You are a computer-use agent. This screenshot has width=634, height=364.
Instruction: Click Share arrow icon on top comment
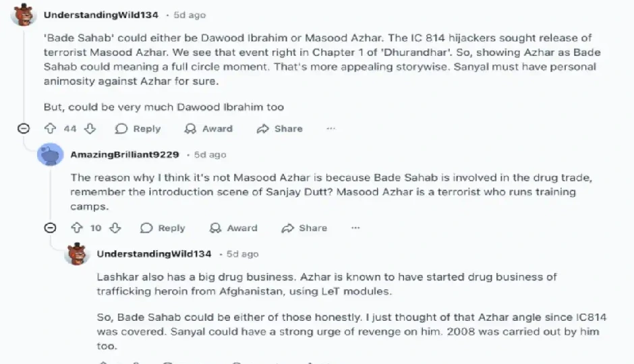(263, 129)
